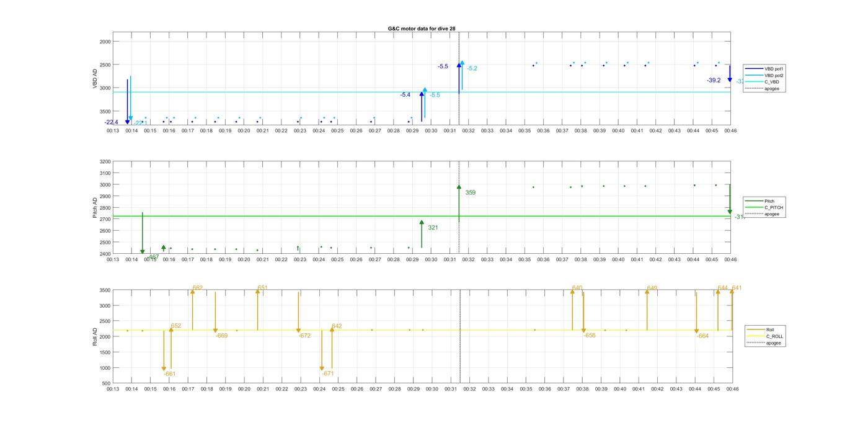The image size is (868, 430).
Task: Click the '-672' roll value label
Action: pyautogui.click(x=304, y=336)
